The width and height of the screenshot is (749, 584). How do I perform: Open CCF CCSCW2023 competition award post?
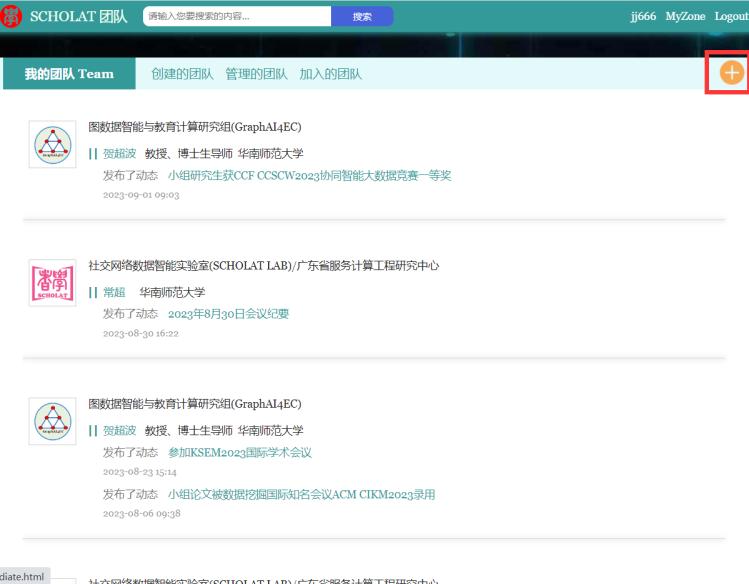309,176
